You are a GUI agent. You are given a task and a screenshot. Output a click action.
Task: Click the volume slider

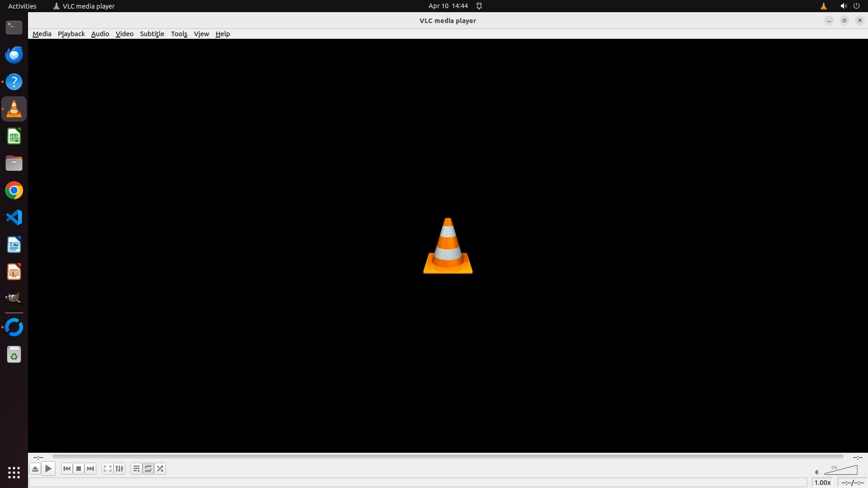(841, 471)
